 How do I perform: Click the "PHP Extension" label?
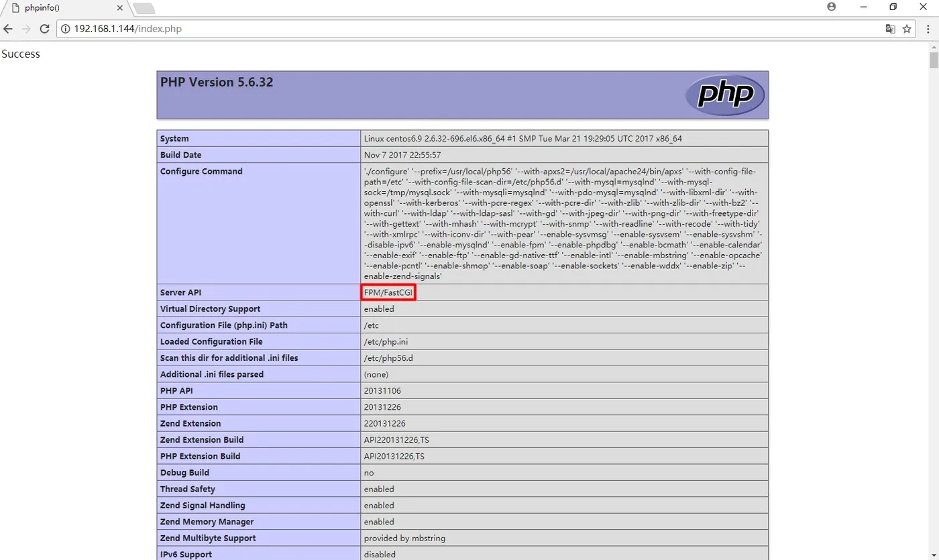click(189, 407)
